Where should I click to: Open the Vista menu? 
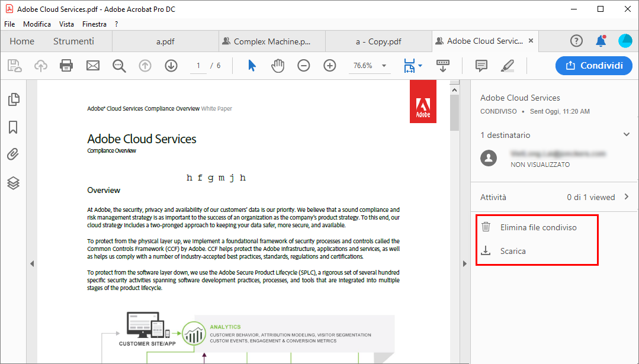point(66,24)
